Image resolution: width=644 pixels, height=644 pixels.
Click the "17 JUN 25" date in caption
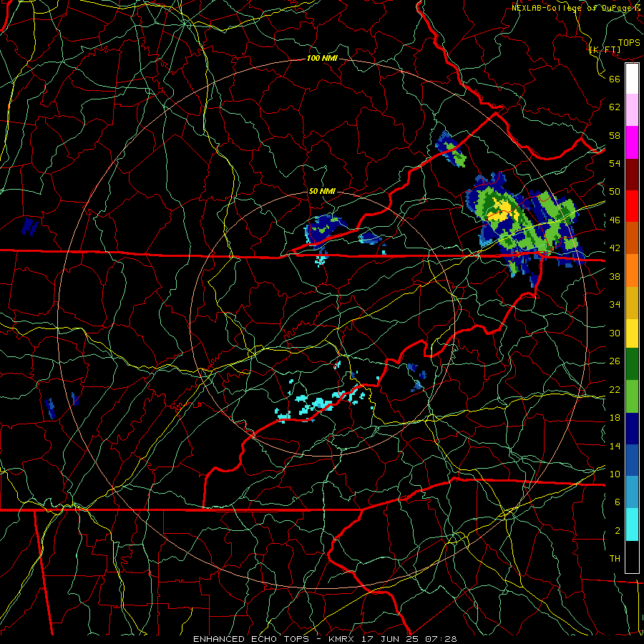(390, 639)
